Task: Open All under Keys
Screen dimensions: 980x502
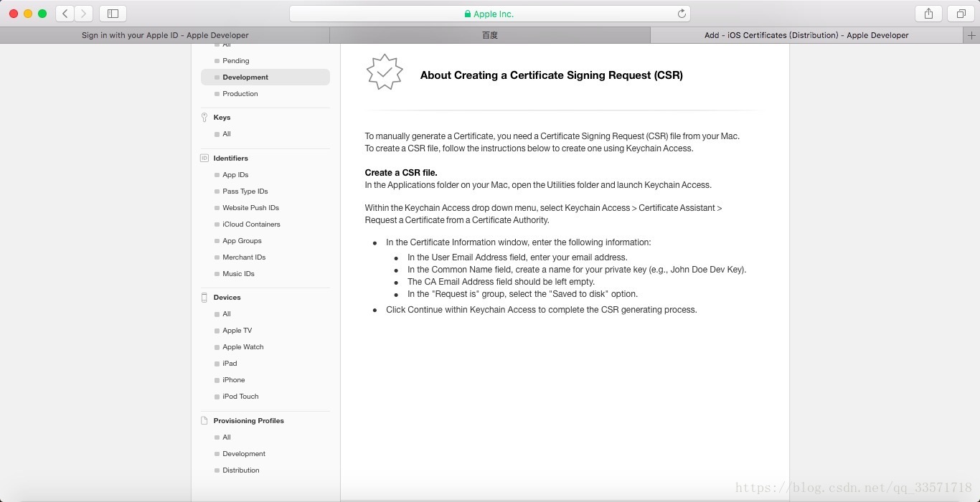Action: pos(227,134)
